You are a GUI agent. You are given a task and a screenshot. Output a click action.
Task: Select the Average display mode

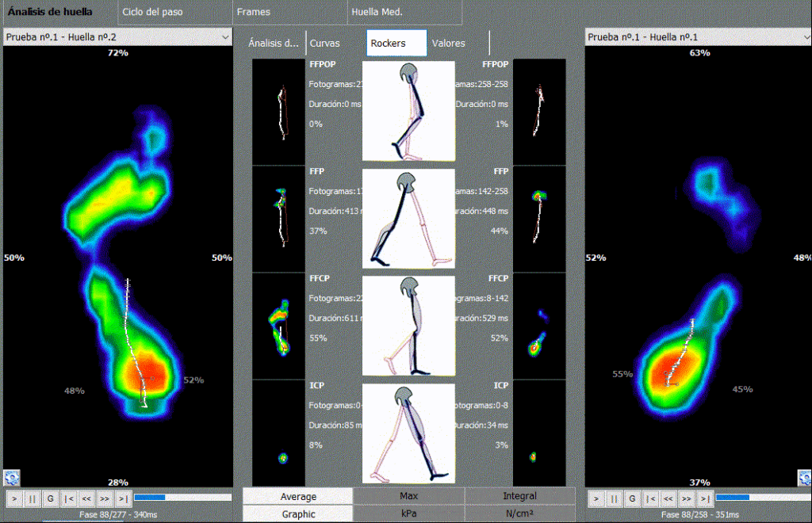pos(298,496)
